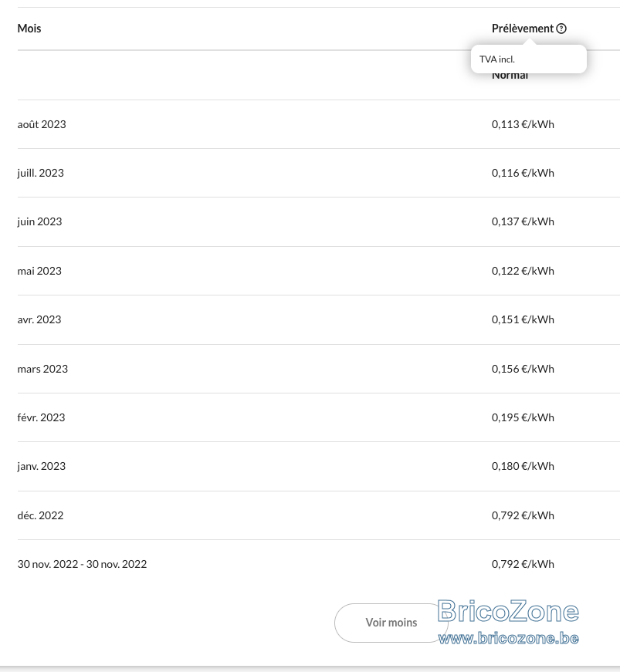Click the 0,792 €/kWh price for déc. 2022

click(x=523, y=515)
